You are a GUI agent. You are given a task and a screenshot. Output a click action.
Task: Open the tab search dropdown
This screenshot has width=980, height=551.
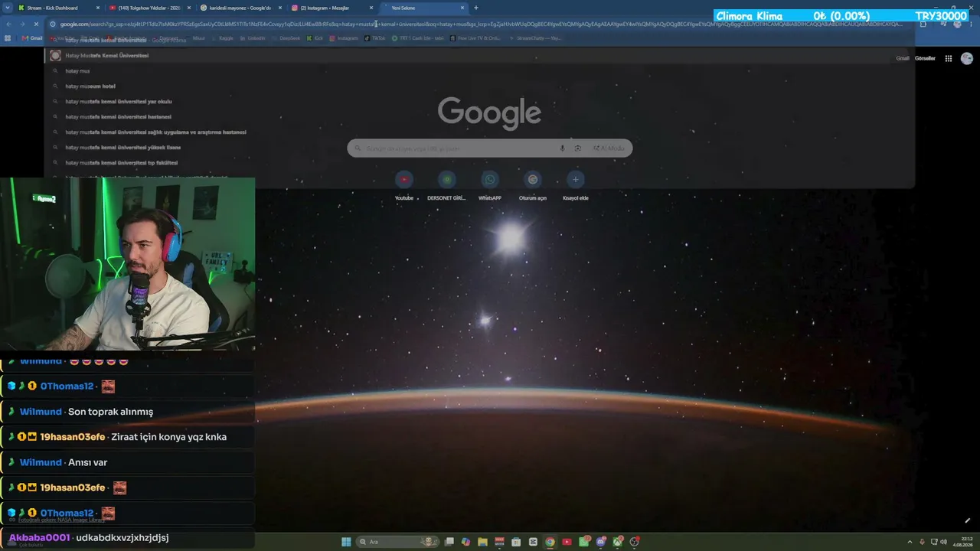click(7, 8)
